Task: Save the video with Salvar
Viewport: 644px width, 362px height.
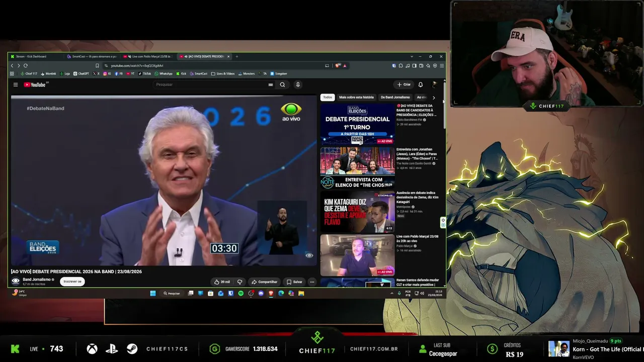Action: click(x=295, y=282)
